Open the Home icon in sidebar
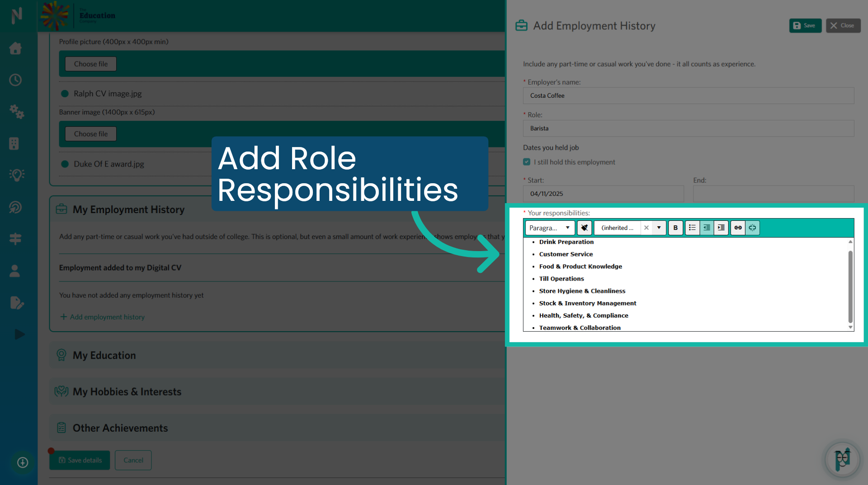 (x=15, y=48)
